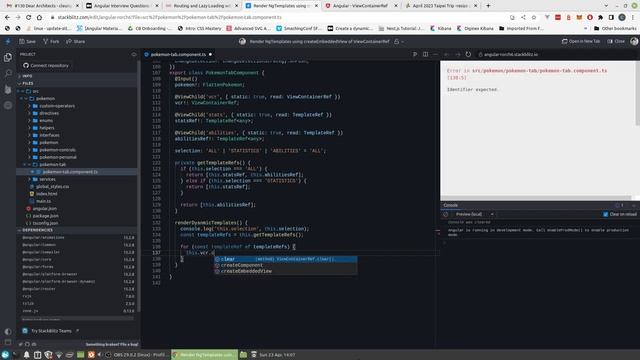This screenshot has height=360, width=640.
Task: Click the split editor icon
Action: (425, 54)
